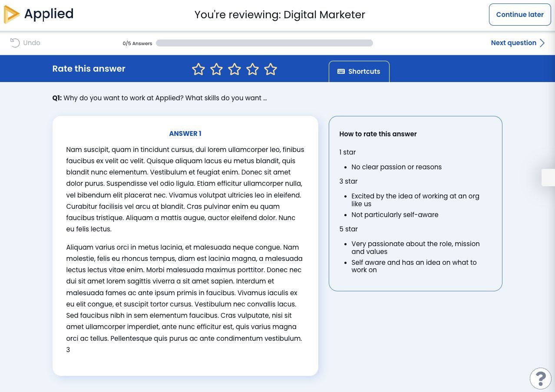Select the second rating star
Image resolution: width=555 pixels, height=392 pixels.
[x=216, y=69]
